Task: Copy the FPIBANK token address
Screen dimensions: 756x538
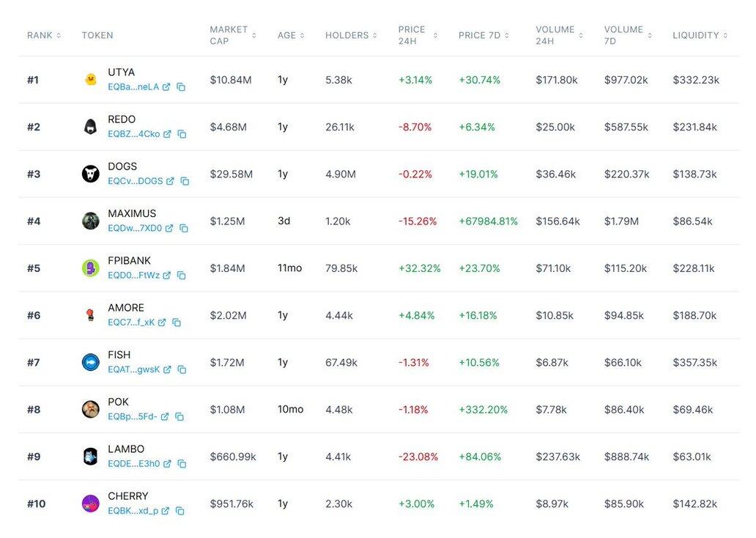Action: click(x=181, y=276)
